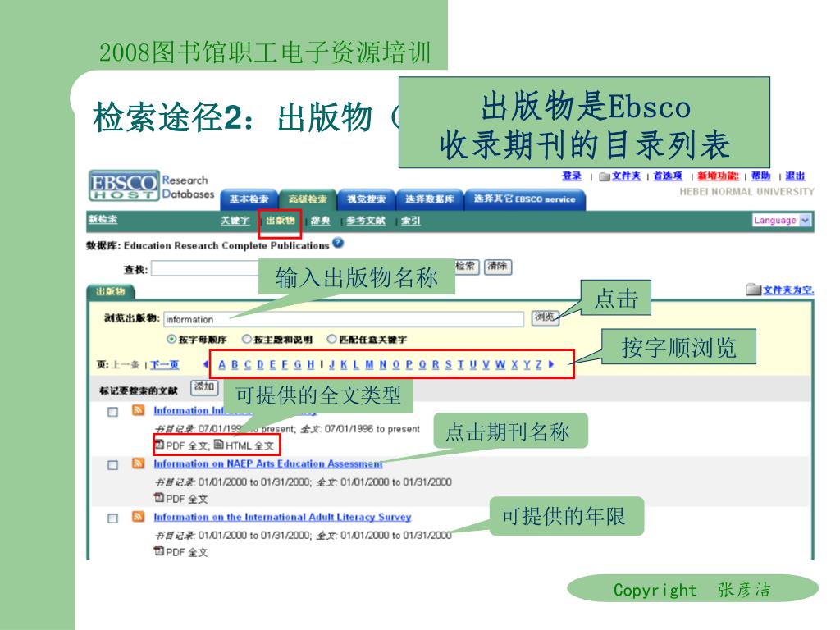Go to previous letters with left arrow
Image resolution: width=840 pixels, height=630 pixels.
[x=206, y=364]
